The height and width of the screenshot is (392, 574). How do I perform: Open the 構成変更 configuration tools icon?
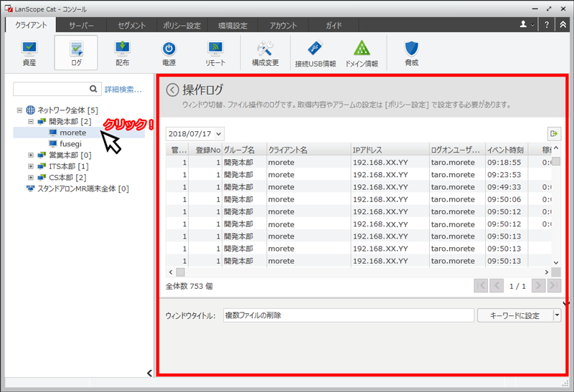(265, 53)
